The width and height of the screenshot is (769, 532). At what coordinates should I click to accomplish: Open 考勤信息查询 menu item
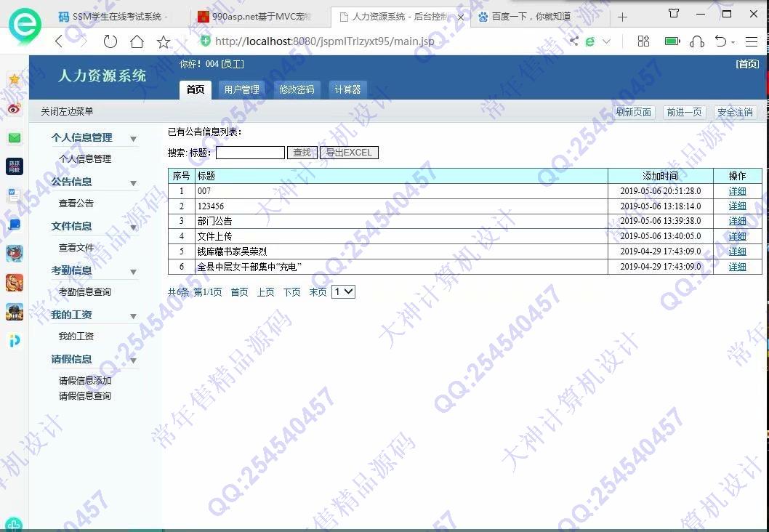85,291
